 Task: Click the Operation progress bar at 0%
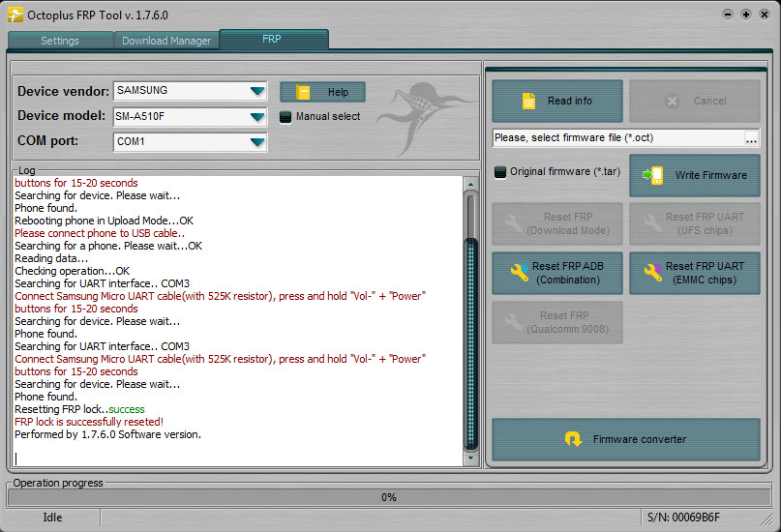pos(389,497)
